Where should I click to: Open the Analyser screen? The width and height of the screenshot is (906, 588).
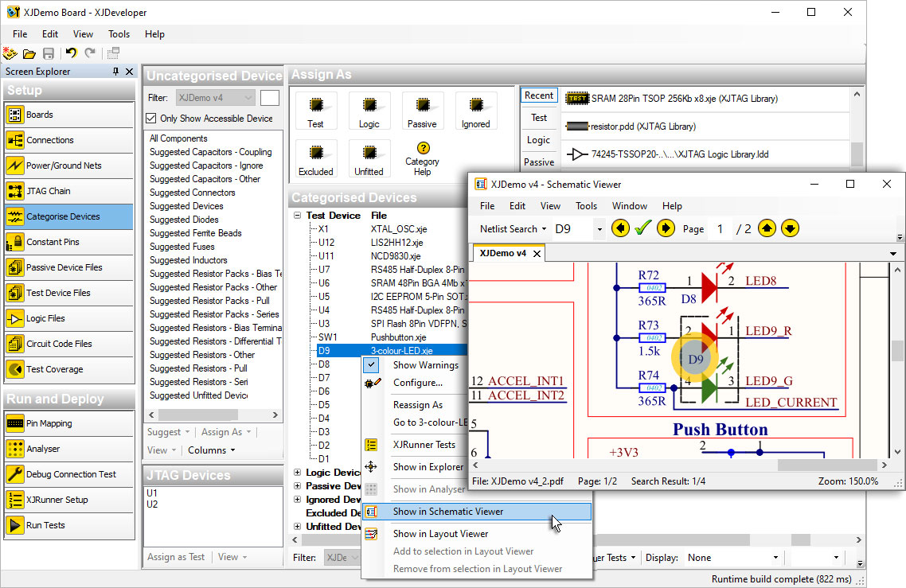[x=69, y=449]
